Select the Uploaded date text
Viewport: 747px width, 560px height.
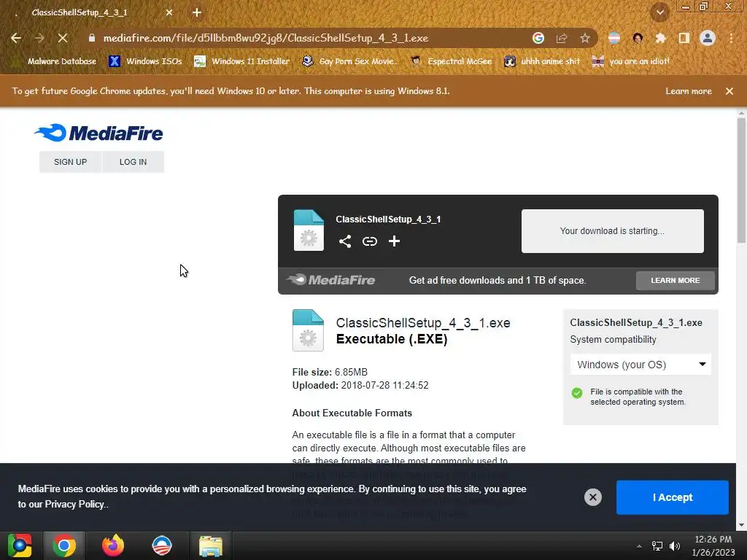(x=360, y=385)
